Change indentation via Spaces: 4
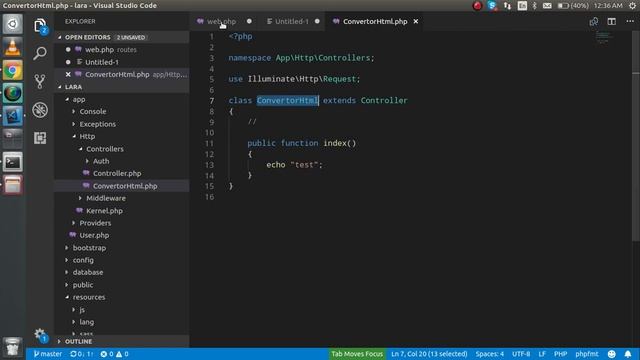 click(489, 354)
